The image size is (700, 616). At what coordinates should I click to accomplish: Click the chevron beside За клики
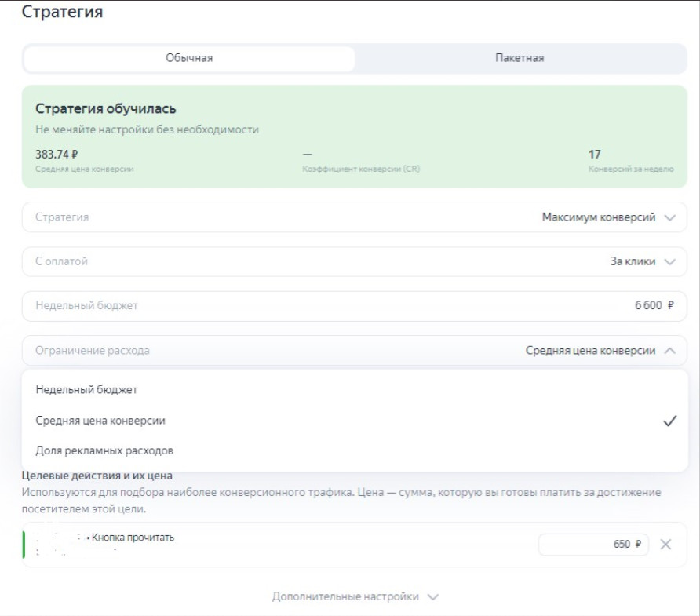click(669, 262)
